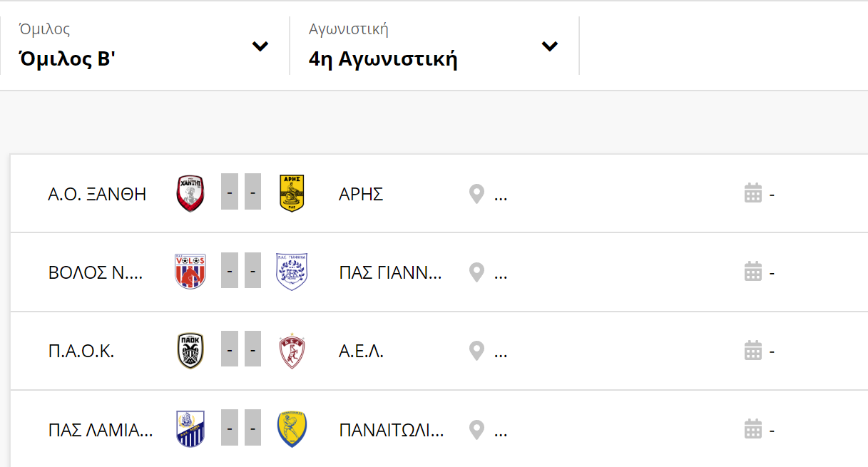
Task: Click the Α.Ε.Λ. maroon crest
Action: (292, 351)
